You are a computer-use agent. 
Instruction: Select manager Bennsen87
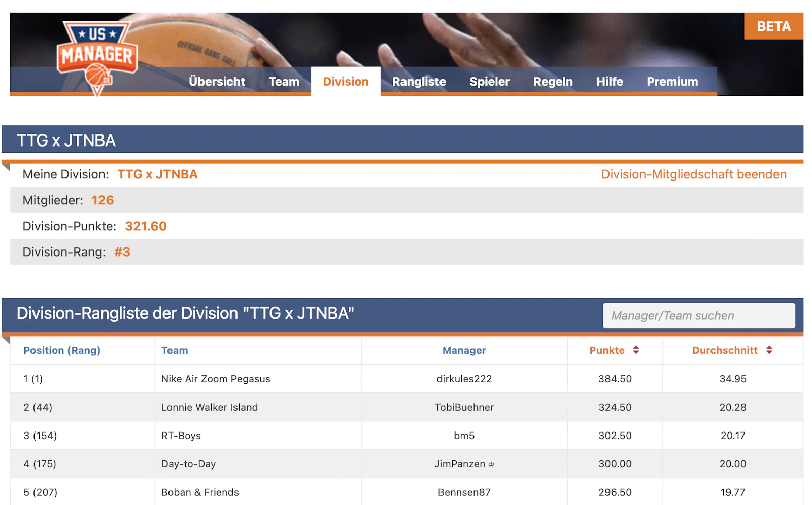[x=464, y=492]
